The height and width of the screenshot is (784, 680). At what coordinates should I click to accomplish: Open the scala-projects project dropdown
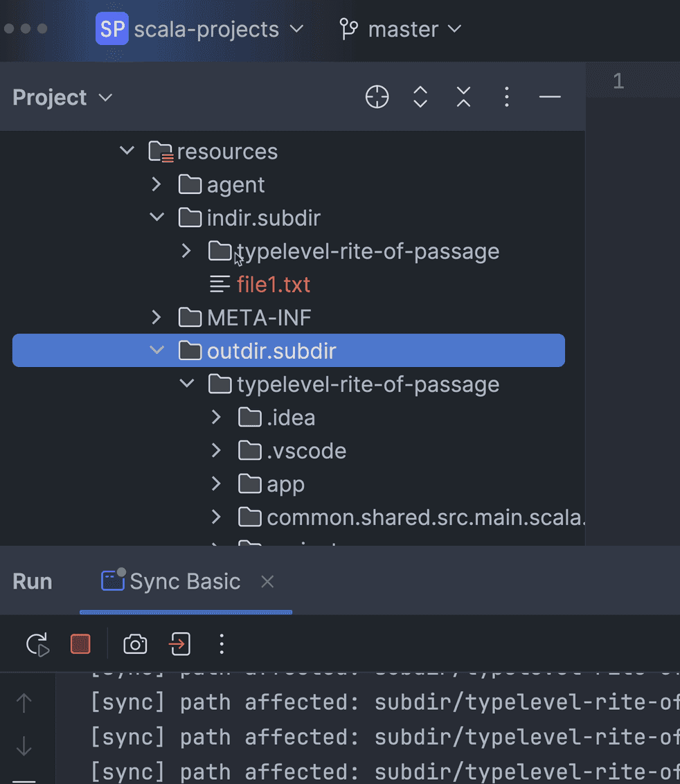(201, 30)
